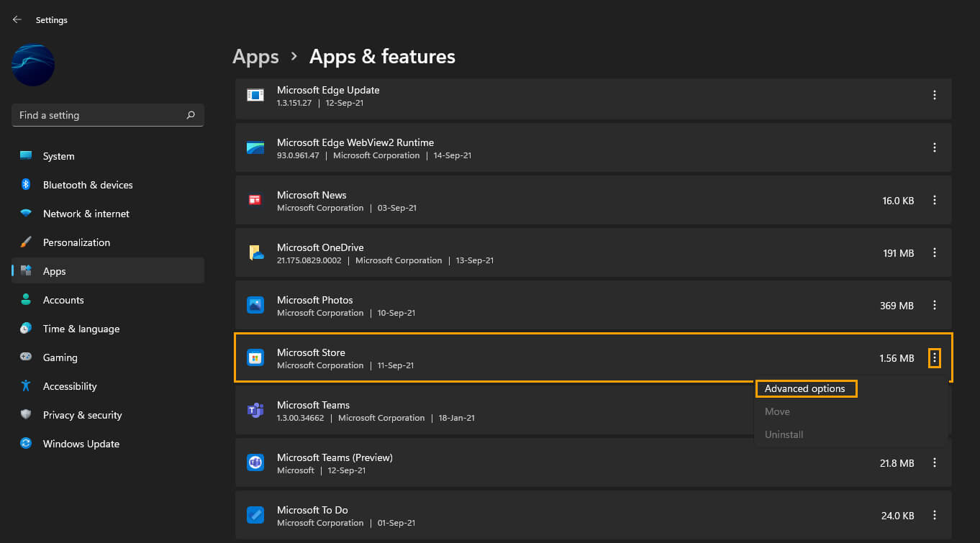The height and width of the screenshot is (543, 980).
Task: Select the Microsoft Store name text
Action: click(x=311, y=352)
